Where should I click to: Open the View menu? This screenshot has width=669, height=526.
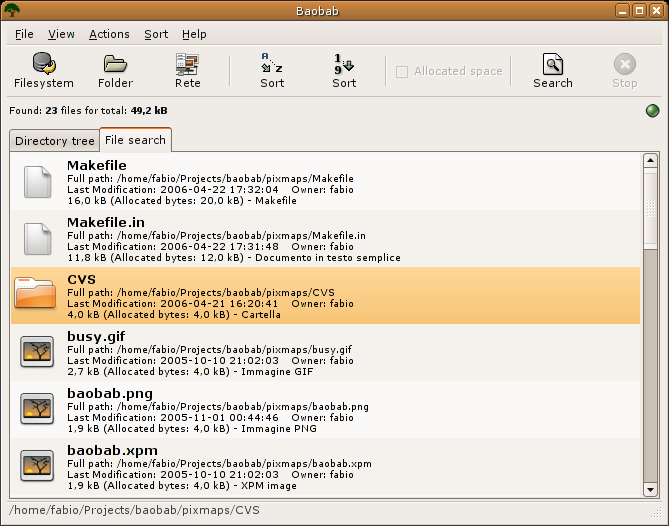61,34
